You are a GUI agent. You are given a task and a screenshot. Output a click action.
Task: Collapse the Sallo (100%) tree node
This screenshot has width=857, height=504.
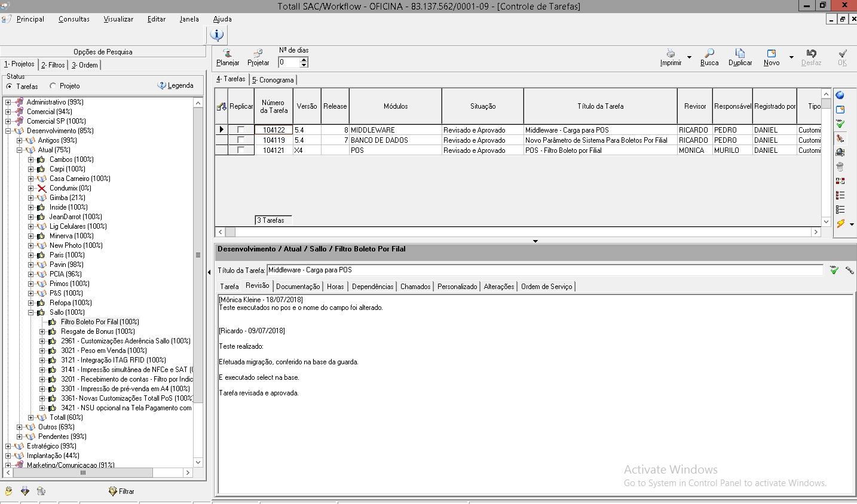[31, 312]
